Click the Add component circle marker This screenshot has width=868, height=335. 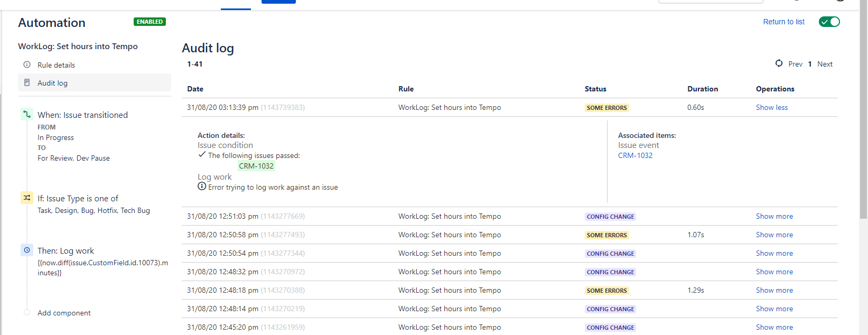pos(27,312)
